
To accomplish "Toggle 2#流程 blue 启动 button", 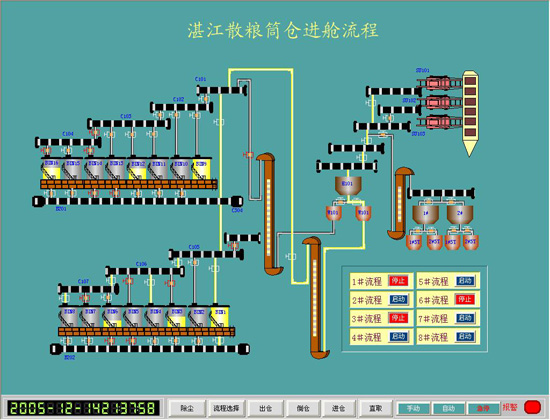I will [398, 299].
